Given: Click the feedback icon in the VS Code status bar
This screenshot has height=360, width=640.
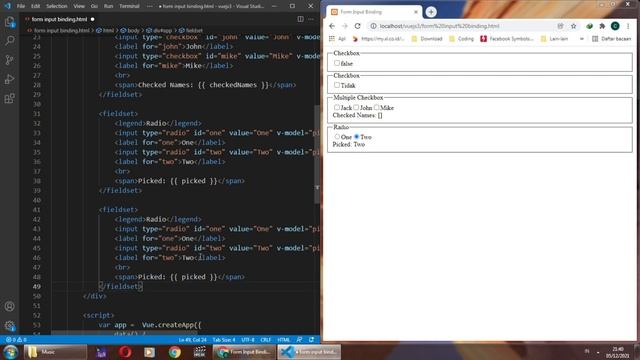Looking at the screenshot, I should pyautogui.click(x=300, y=340).
